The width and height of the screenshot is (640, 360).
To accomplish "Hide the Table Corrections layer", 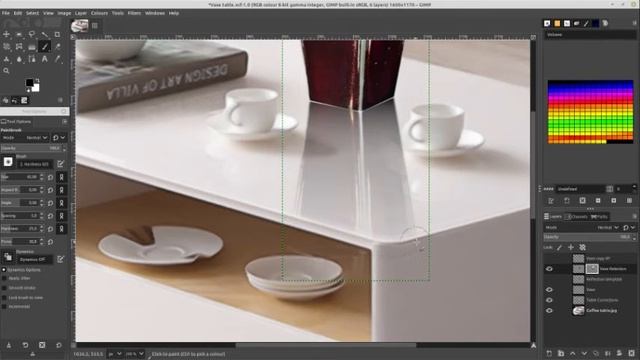I will point(549,300).
